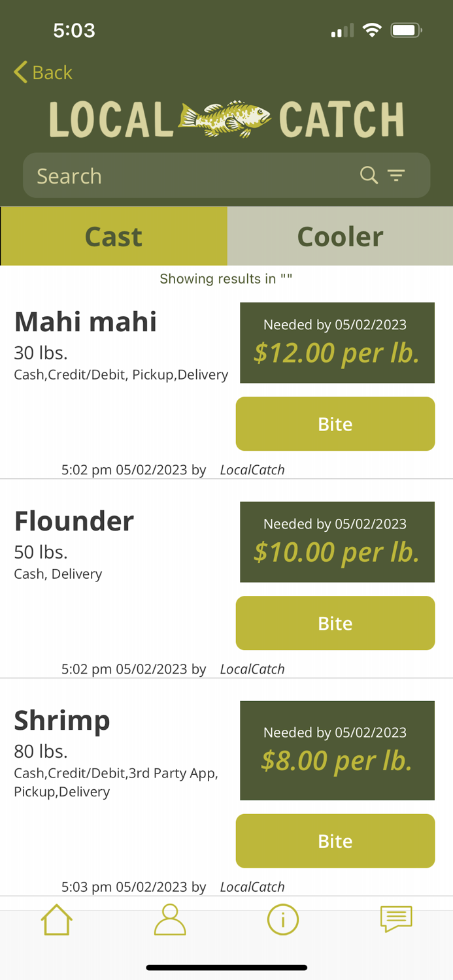
Task: Open your profile from the person icon
Action: 170,919
